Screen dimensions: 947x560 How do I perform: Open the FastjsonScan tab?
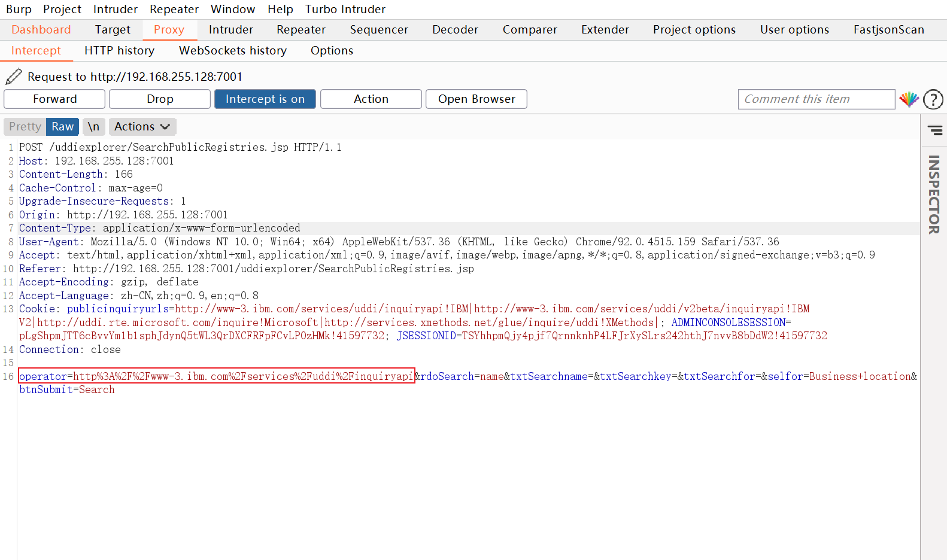pos(889,30)
